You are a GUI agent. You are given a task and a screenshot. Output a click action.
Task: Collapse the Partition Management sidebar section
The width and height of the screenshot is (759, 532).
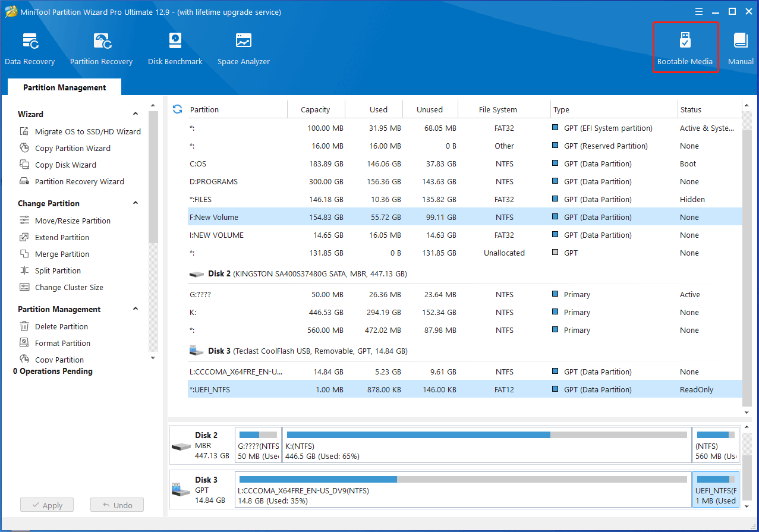click(x=136, y=309)
